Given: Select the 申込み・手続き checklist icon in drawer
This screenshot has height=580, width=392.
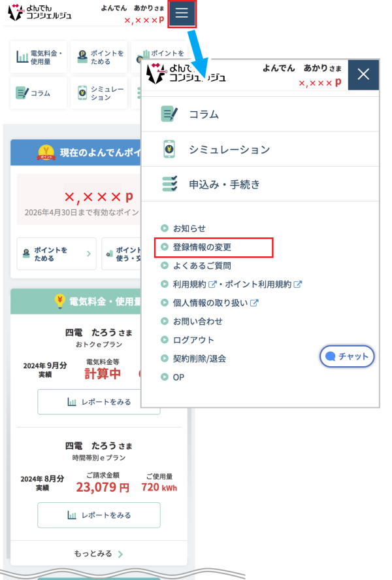Looking at the screenshot, I should click(x=167, y=183).
